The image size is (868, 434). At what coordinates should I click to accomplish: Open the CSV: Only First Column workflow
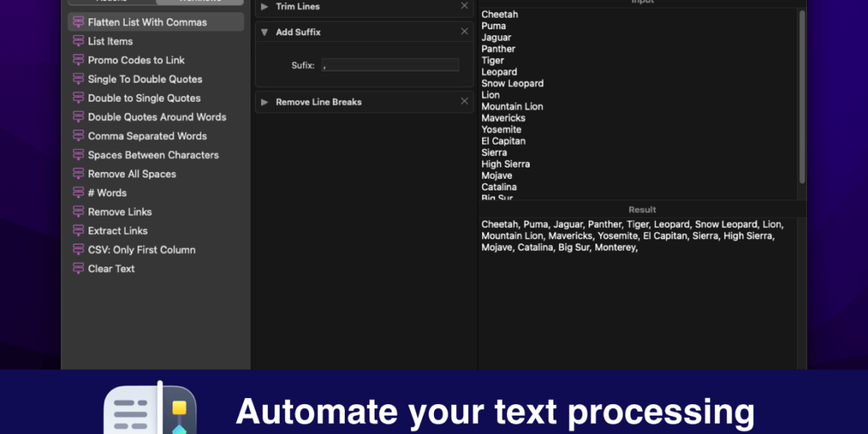tap(142, 250)
